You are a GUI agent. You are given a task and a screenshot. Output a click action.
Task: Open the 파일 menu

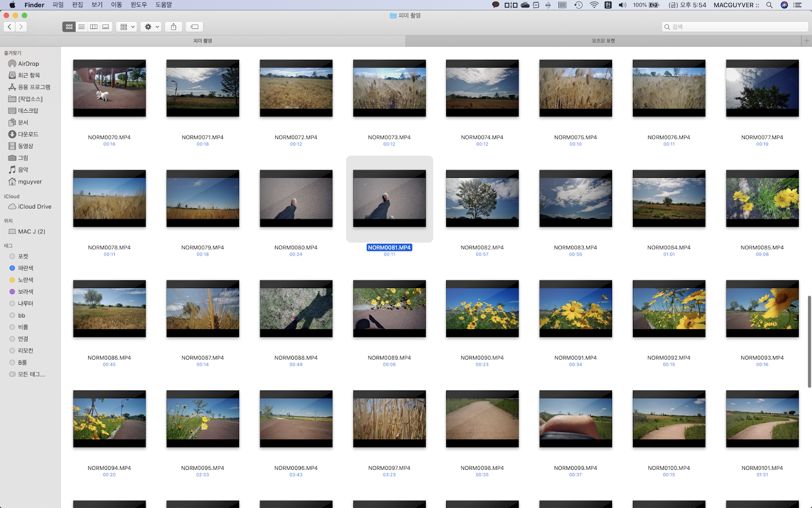pos(58,5)
